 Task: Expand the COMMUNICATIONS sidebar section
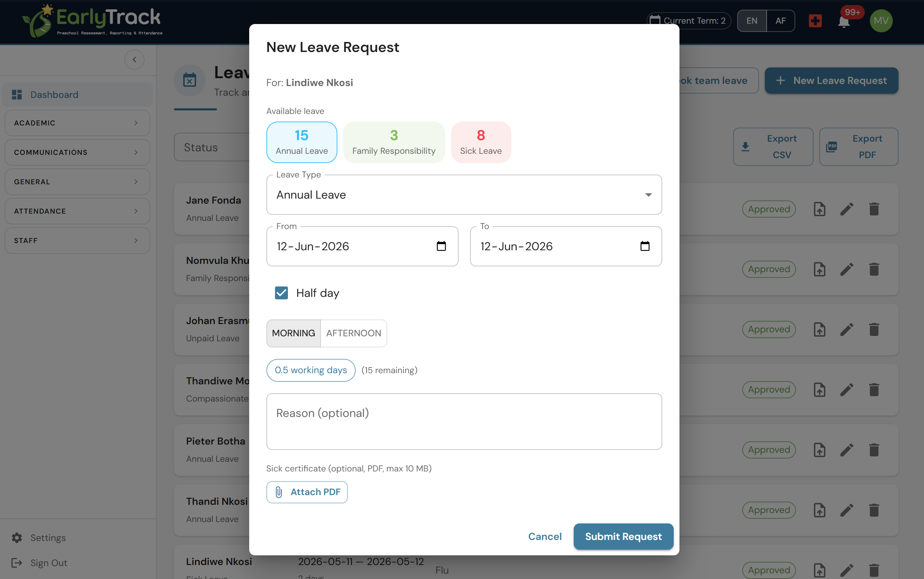point(77,152)
